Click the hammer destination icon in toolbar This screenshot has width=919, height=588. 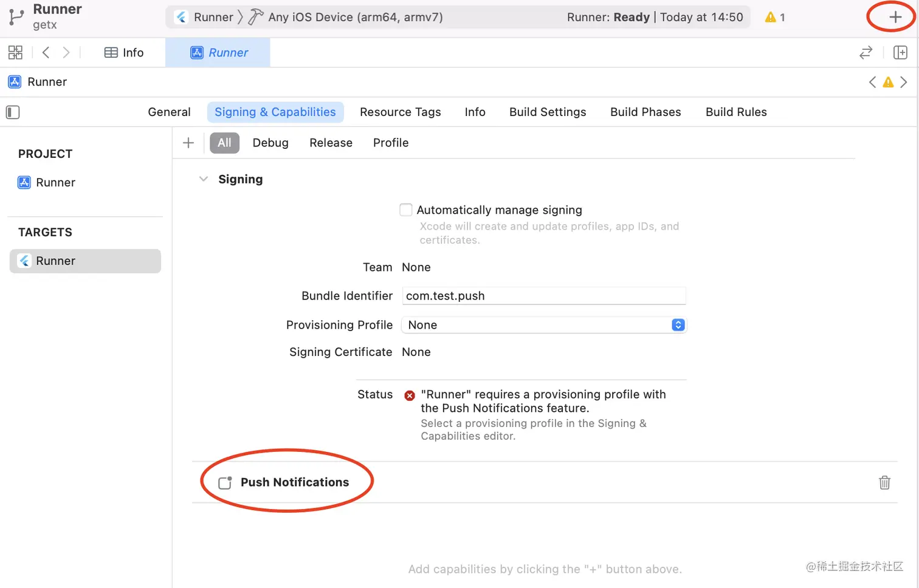pos(256,17)
